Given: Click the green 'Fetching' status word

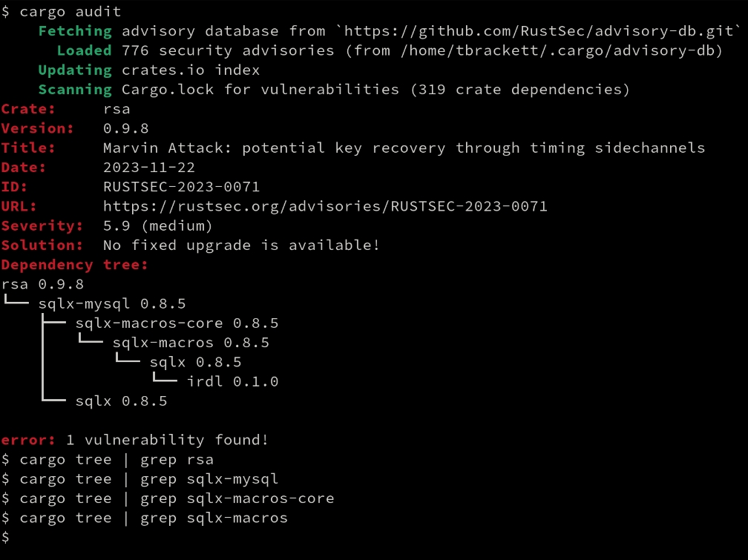Looking at the screenshot, I should click(x=75, y=31).
